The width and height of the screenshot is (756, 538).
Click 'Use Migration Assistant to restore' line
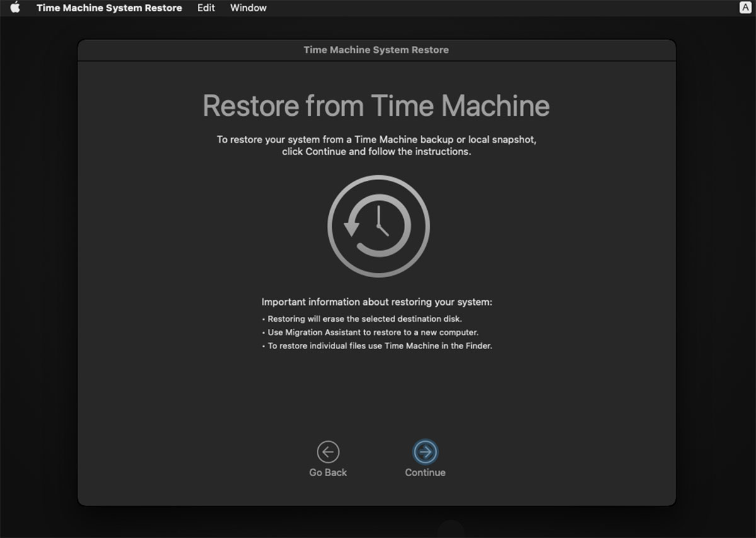click(370, 332)
